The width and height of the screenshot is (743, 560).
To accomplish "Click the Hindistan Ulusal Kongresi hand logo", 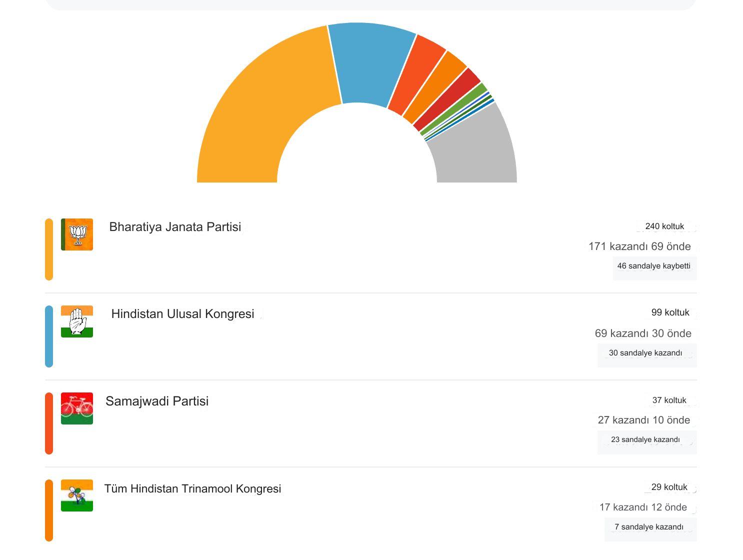I will pos(77,321).
